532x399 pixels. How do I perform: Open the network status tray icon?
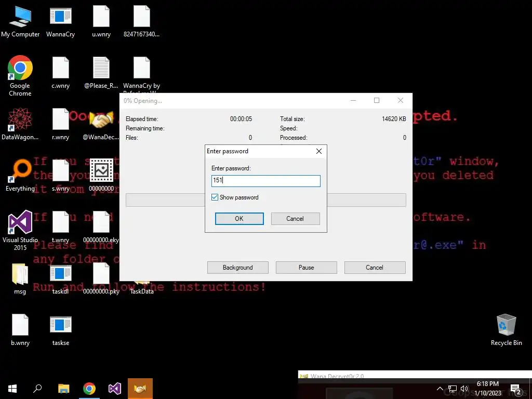(453, 389)
